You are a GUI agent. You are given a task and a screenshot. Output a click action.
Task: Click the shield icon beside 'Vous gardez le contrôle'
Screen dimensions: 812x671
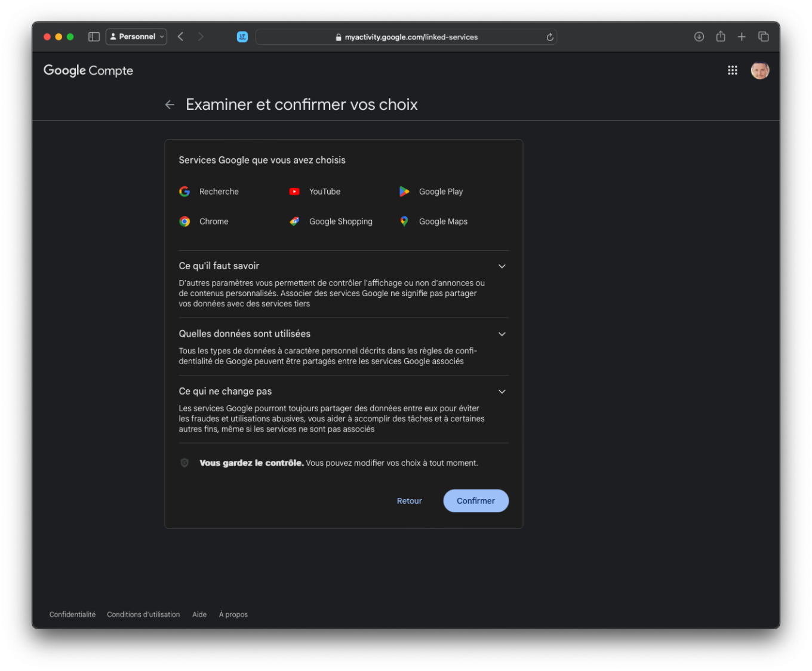point(184,463)
